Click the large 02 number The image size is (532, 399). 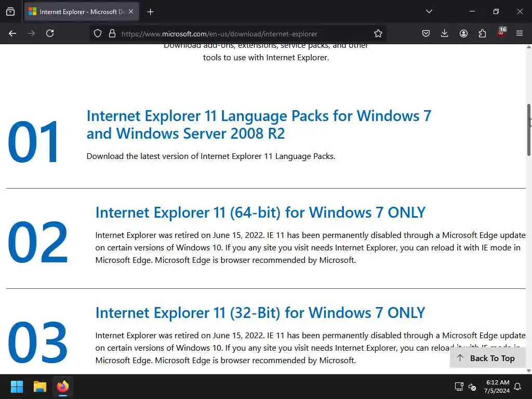[x=37, y=242]
